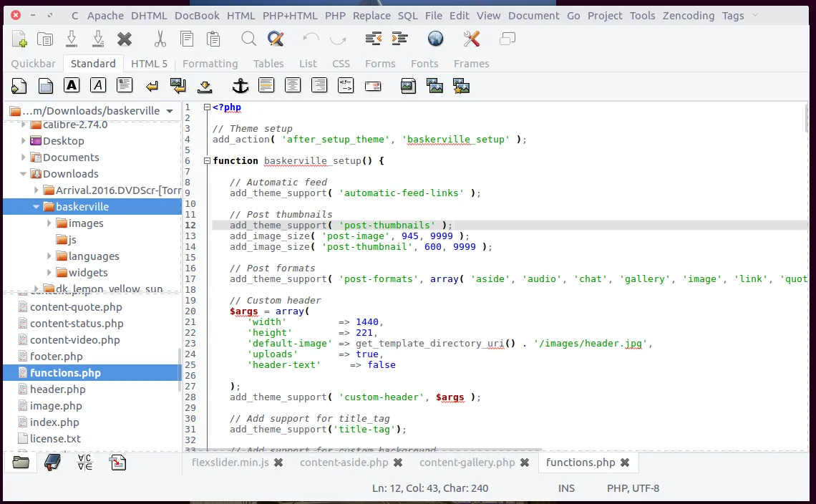
Task: Open the character map side panel
Action: [84, 462]
